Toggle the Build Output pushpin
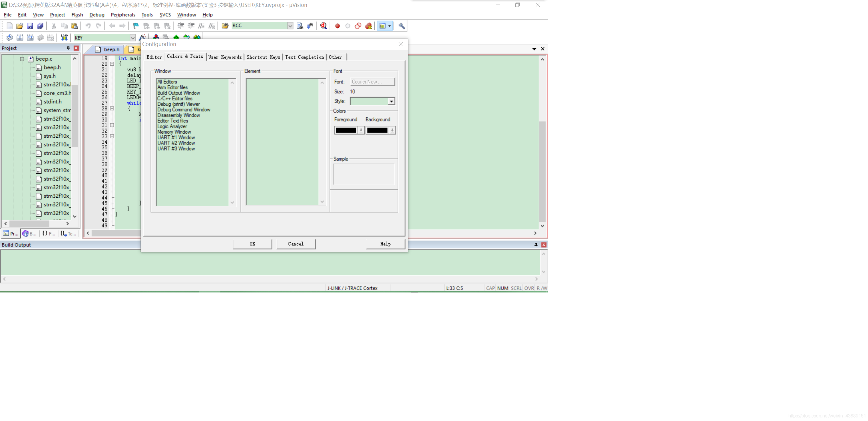 (x=536, y=245)
